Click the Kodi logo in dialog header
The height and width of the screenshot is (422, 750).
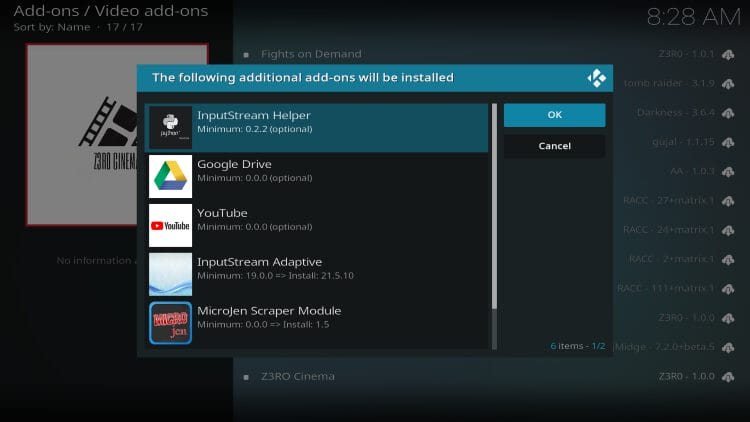(596, 78)
